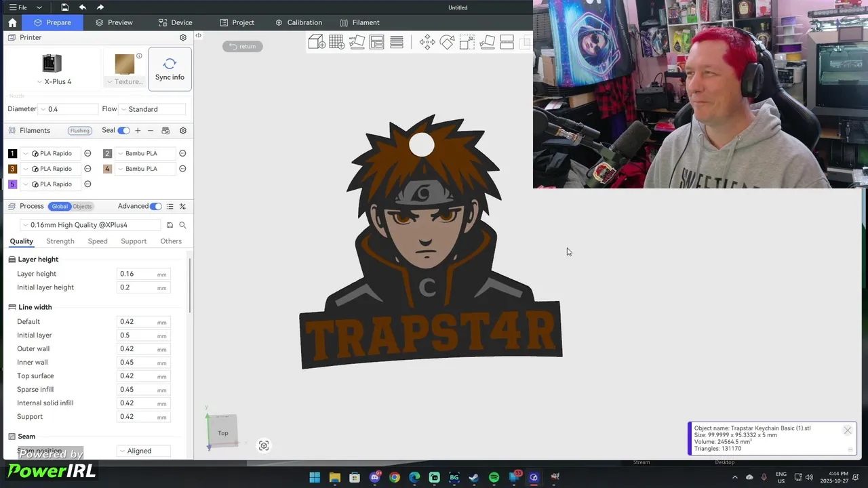Switch Process scope to Objects
The width and height of the screenshot is (868, 488).
pyautogui.click(x=82, y=206)
